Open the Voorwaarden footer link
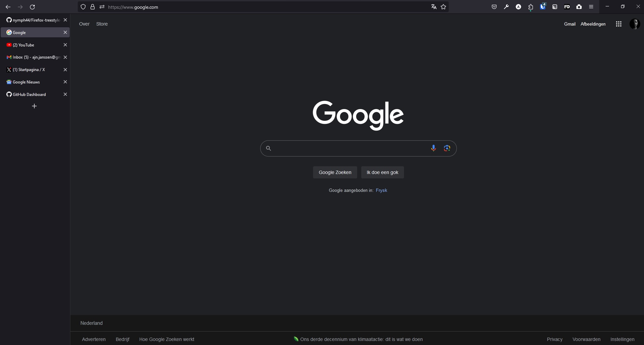644x345 pixels. point(586,339)
